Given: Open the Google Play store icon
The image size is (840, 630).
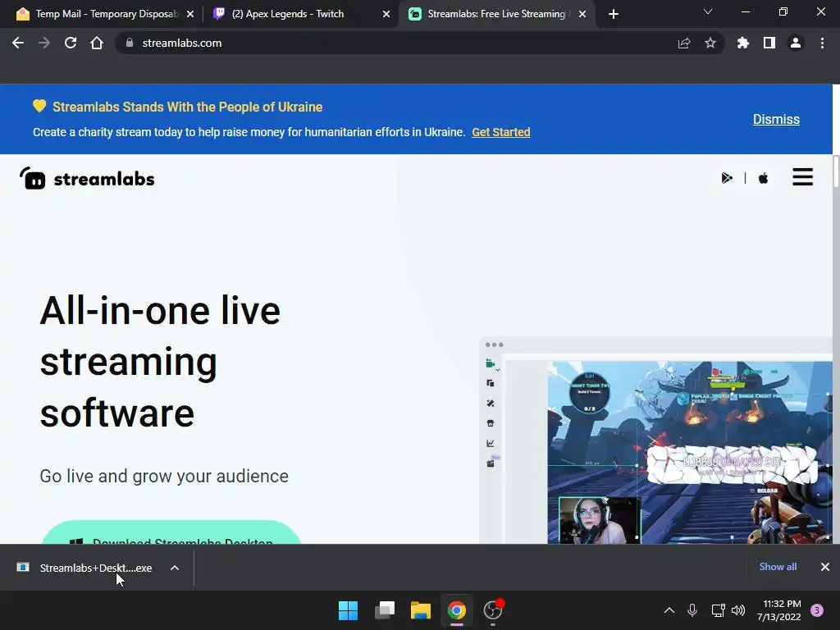Looking at the screenshot, I should click(727, 178).
